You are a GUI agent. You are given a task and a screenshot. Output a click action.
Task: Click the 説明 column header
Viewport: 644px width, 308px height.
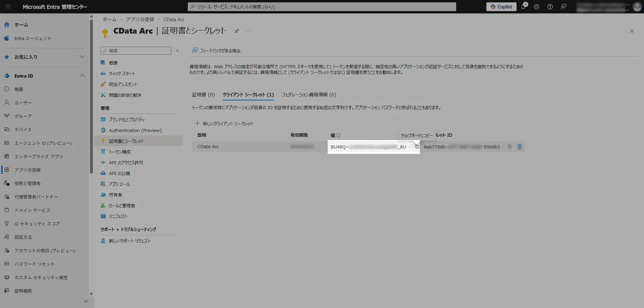click(x=202, y=135)
